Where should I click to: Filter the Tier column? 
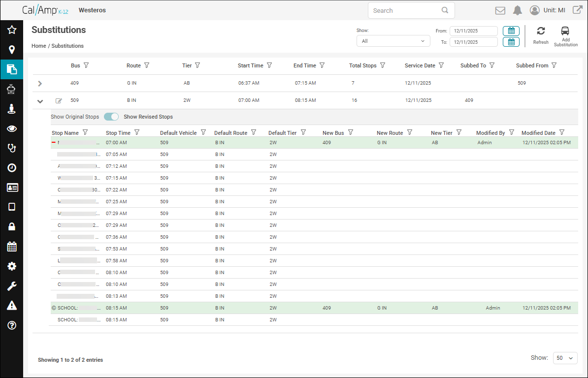197,65
